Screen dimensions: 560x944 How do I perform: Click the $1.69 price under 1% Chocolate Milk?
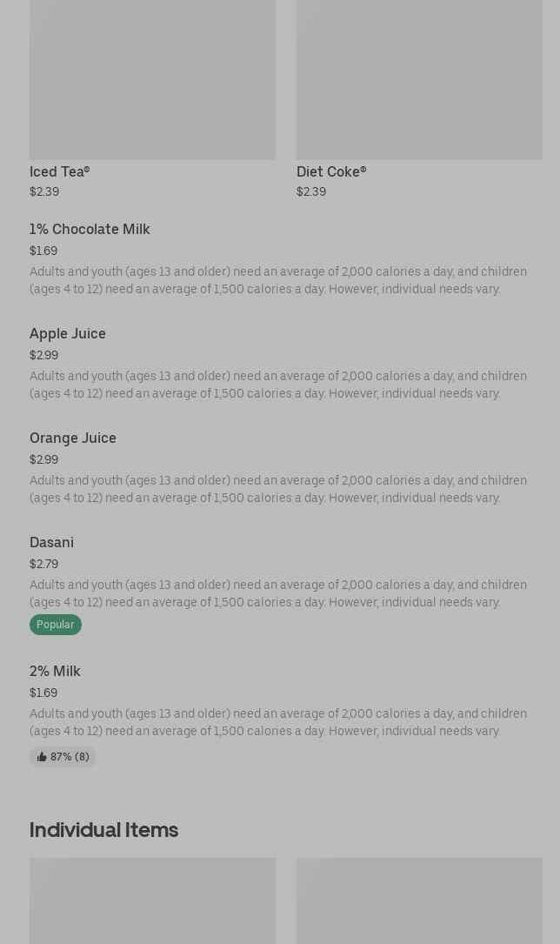click(x=43, y=251)
